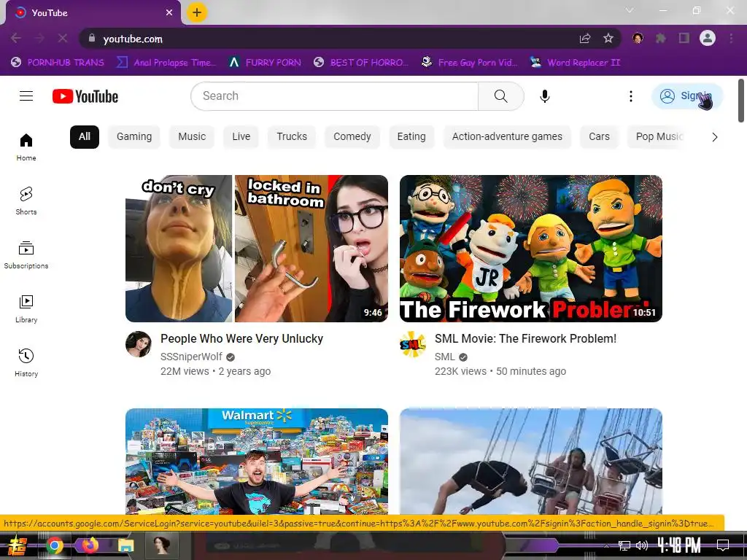Open Chrome from the taskbar
Screen dimensions: 747x560
point(54,545)
